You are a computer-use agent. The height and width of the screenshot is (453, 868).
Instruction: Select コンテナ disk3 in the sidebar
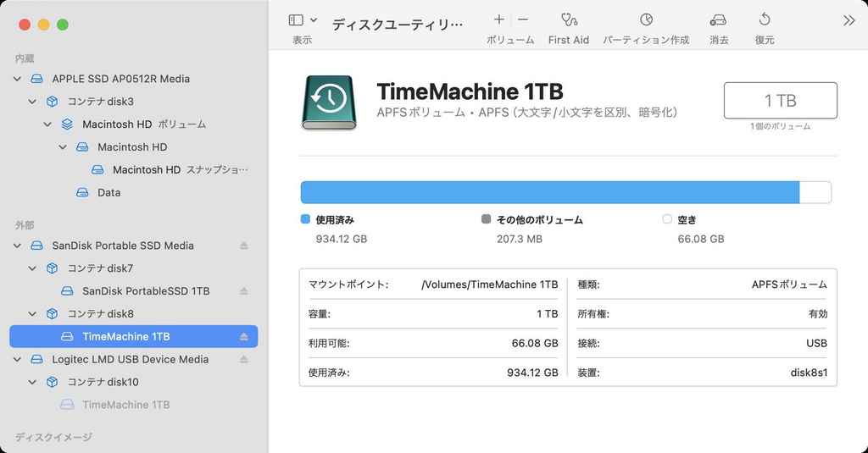133,102
